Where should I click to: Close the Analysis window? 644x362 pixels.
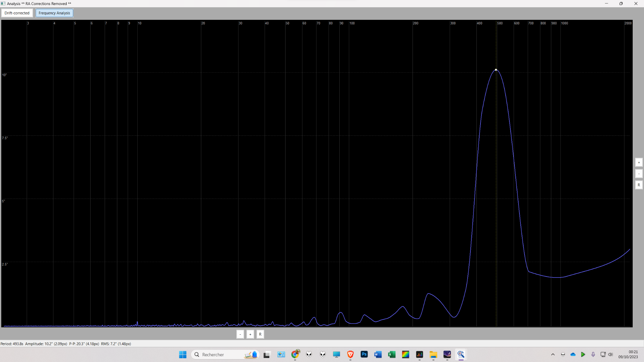(636, 3)
